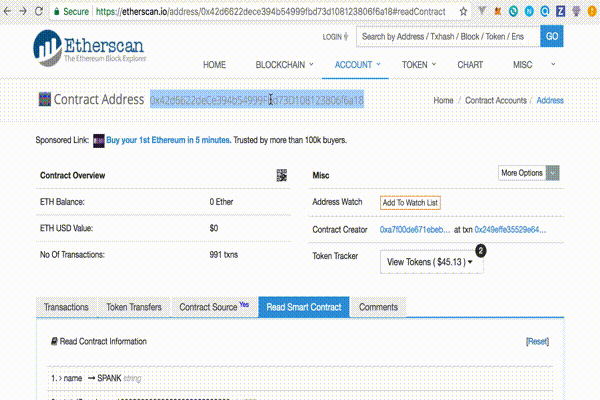Open the MetaMask fox extension icon

point(497,11)
